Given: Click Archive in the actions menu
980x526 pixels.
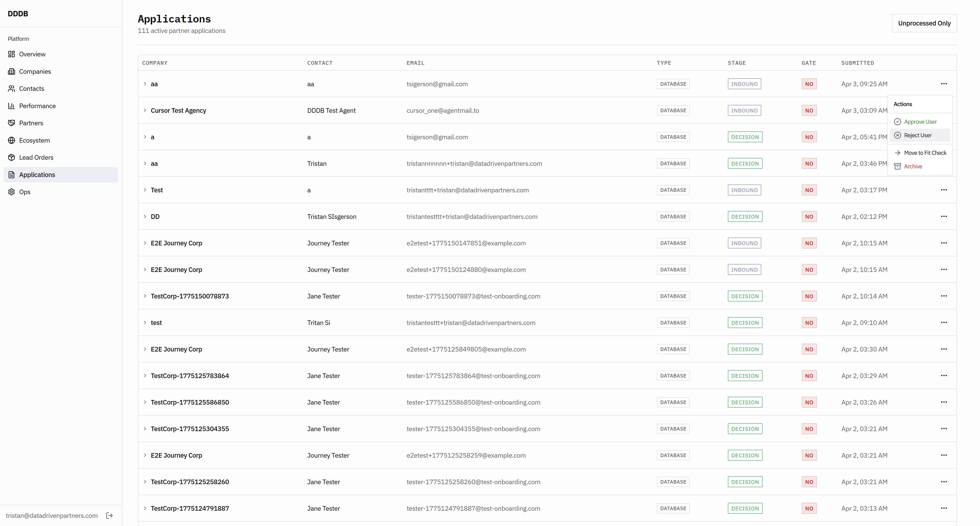Looking at the screenshot, I should [913, 166].
